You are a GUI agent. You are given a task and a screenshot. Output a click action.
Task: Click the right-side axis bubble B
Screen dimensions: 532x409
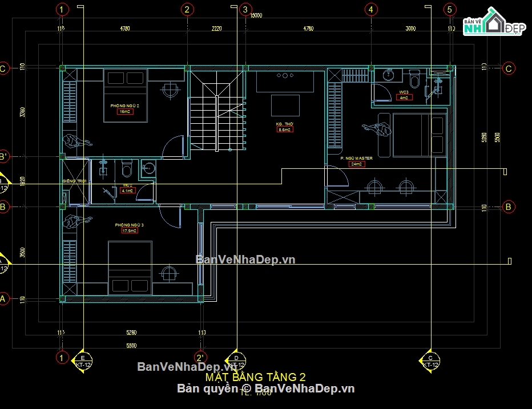point(508,206)
